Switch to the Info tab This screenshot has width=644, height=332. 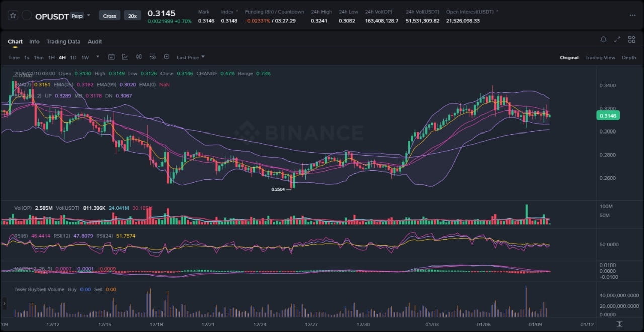[34, 42]
